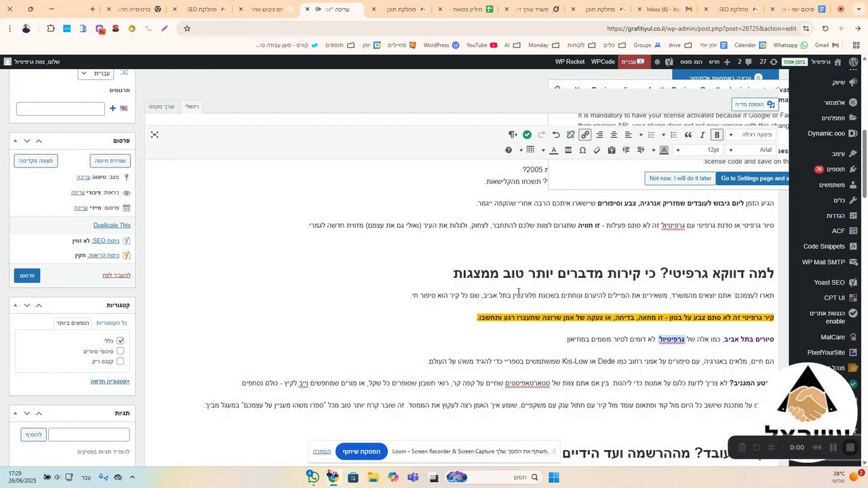Viewport: 868px width, 488px height.
Task: Toggle bold formatting in the editor toolbar
Action: tap(717, 135)
